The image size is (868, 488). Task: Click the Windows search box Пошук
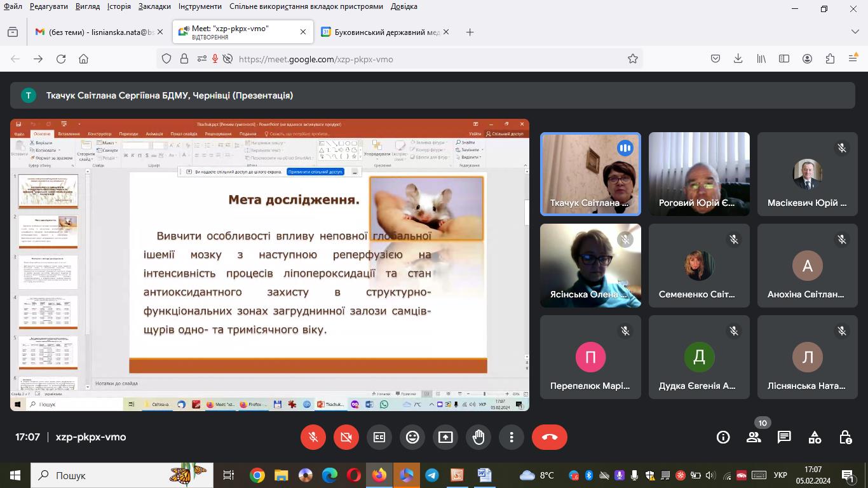[x=121, y=475]
